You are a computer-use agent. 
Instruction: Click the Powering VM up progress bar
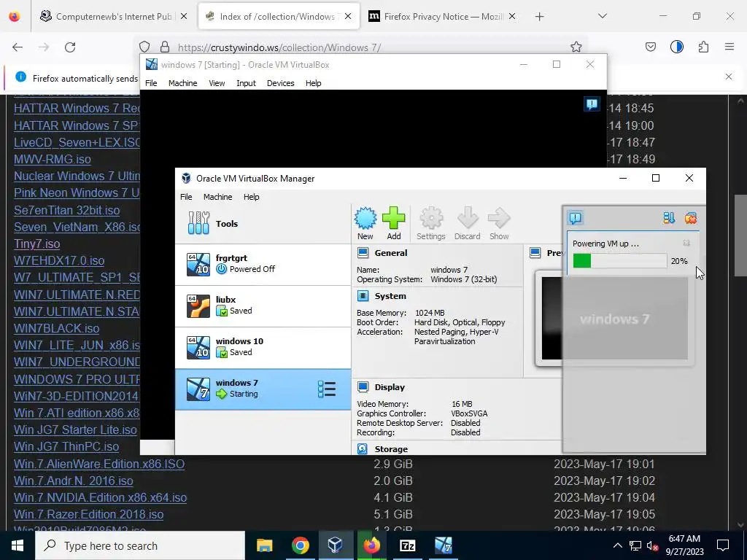(x=620, y=261)
